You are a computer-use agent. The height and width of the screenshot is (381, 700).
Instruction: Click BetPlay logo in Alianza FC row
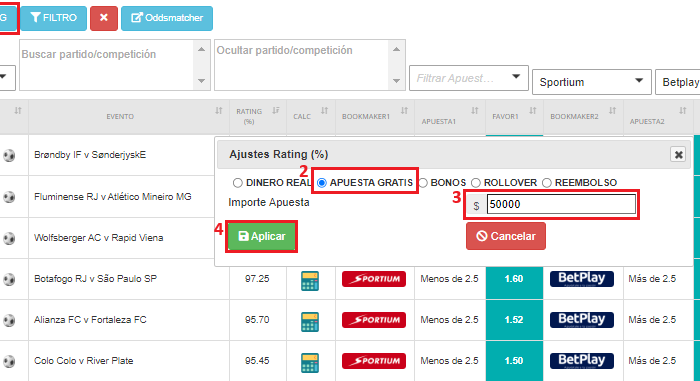582,320
